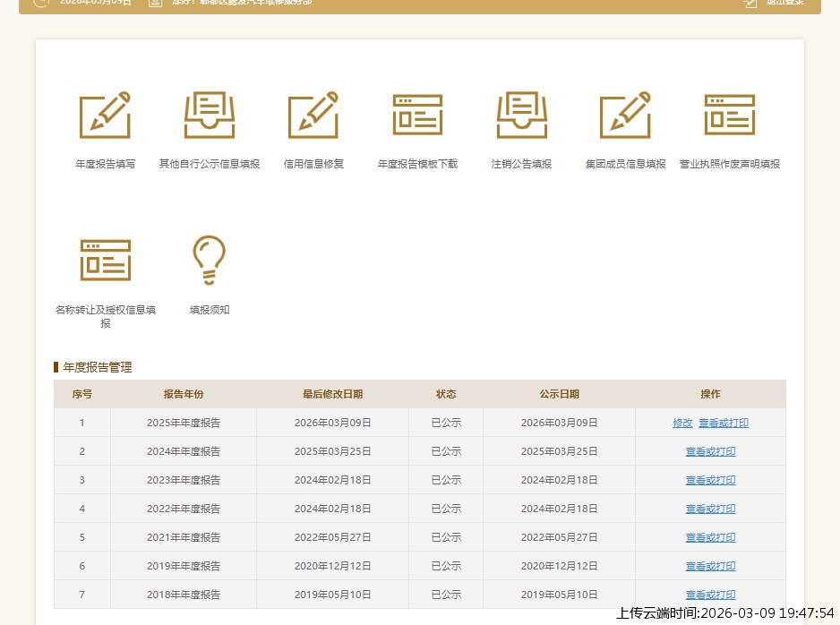Click 修改 link for 2025年年度报告

(682, 424)
